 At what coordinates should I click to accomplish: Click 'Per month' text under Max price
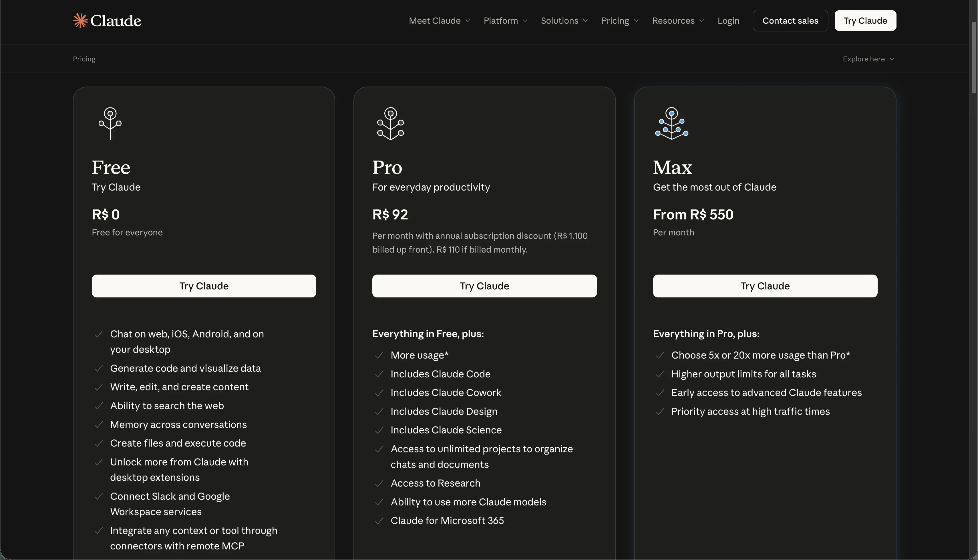(x=673, y=233)
